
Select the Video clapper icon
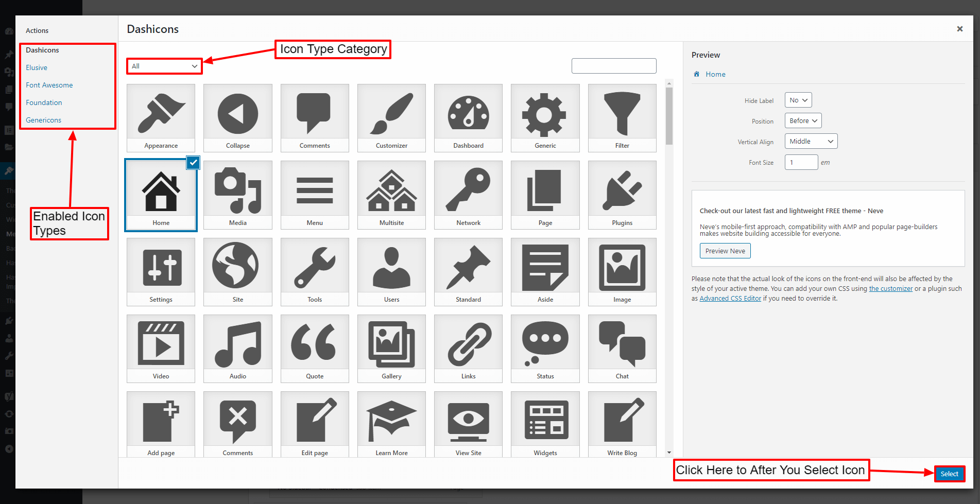pos(161,349)
